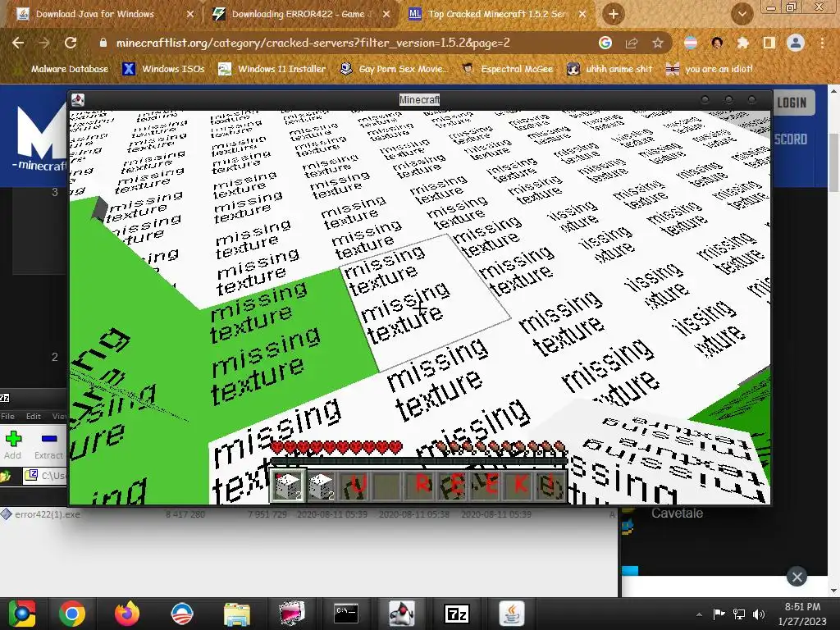840x630 pixels.
Task: Select the hotbar slot showing red R
Action: pyautogui.click(x=421, y=486)
